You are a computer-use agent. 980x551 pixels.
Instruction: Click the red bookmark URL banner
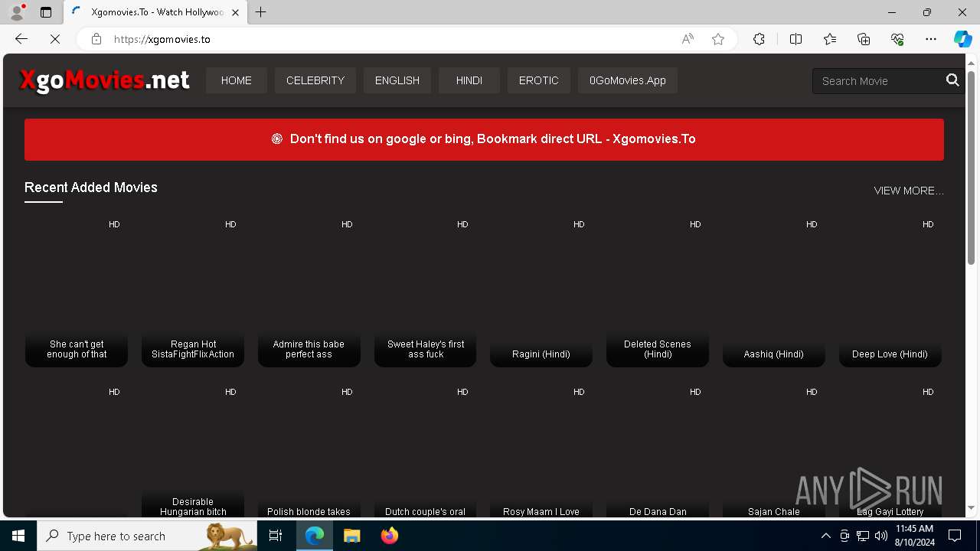[x=484, y=139]
